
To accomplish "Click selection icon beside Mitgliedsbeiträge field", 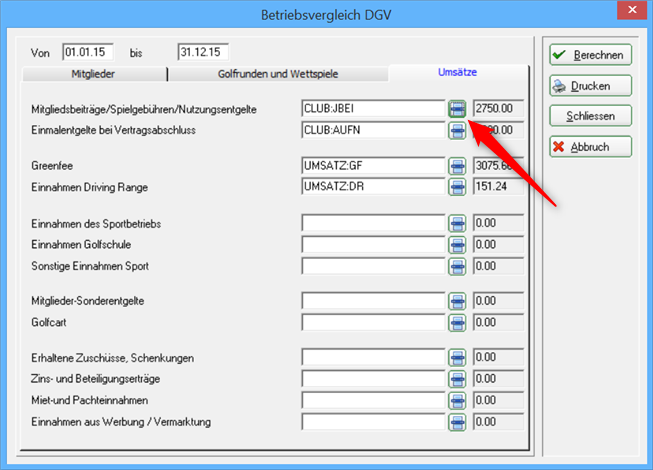I will pyautogui.click(x=457, y=108).
